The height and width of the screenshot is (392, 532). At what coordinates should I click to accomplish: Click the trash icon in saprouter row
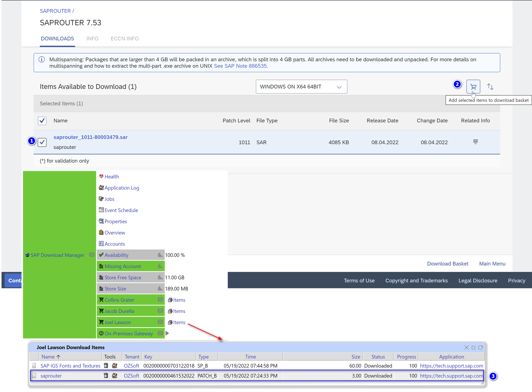click(x=106, y=375)
